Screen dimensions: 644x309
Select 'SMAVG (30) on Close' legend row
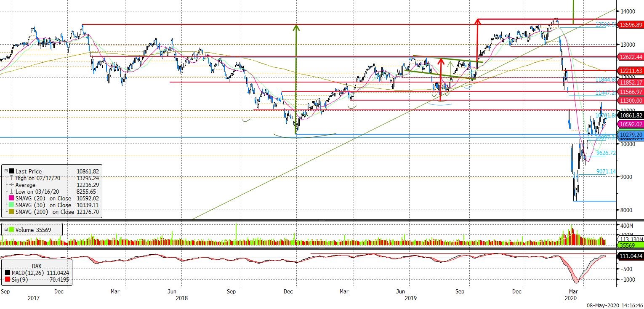pos(43,205)
